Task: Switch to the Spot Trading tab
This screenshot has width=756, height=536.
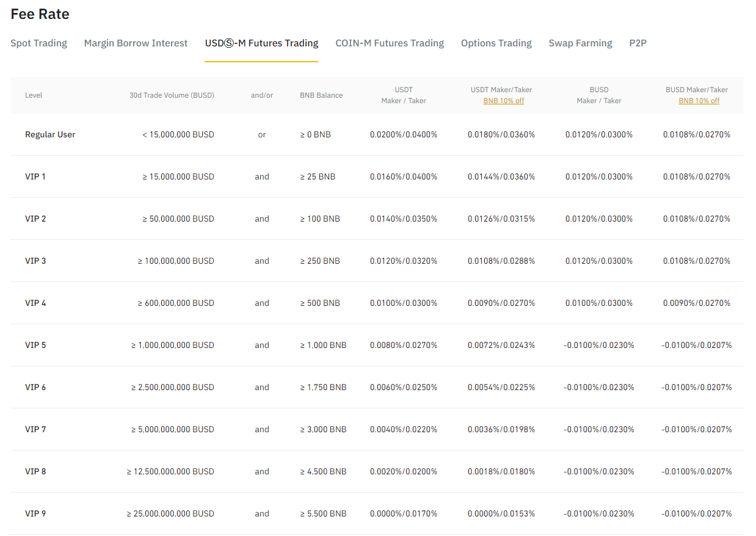Action: 38,43
